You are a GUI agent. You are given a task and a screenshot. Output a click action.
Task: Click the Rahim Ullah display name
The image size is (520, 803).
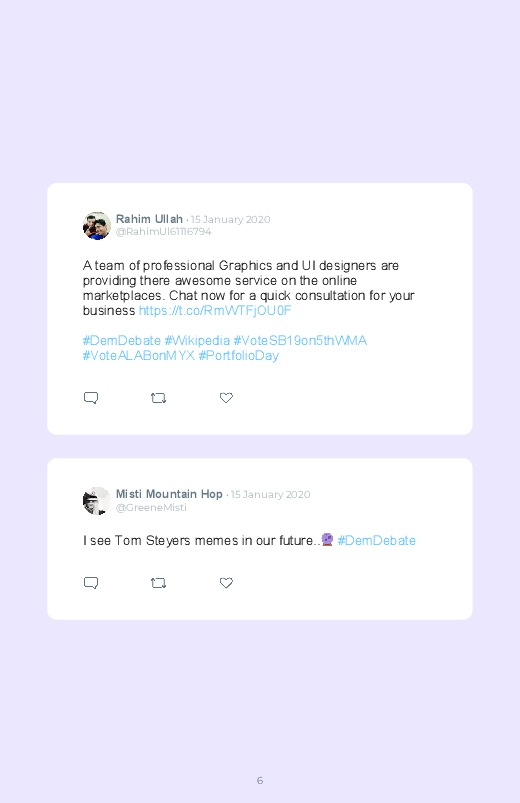pyautogui.click(x=149, y=219)
